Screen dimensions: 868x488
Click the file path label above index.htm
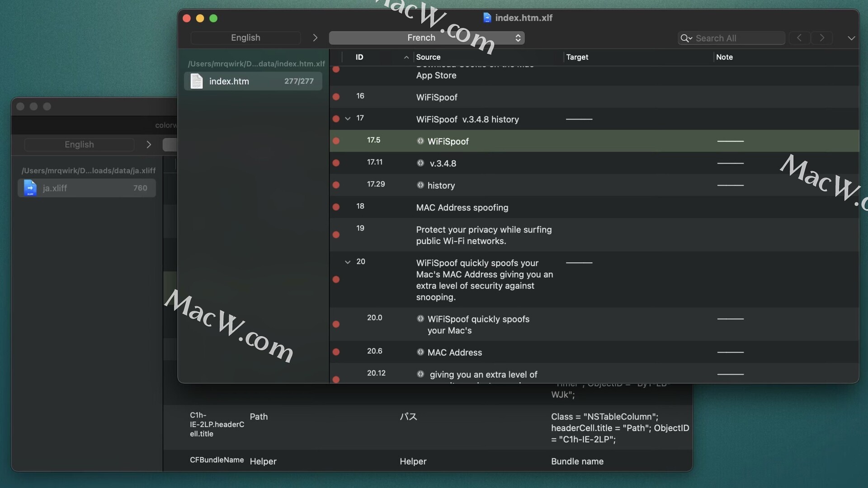click(x=256, y=64)
